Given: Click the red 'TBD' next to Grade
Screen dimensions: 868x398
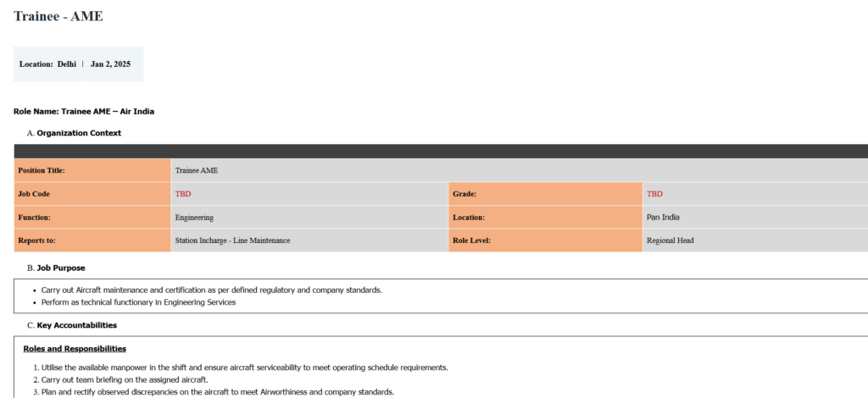Looking at the screenshot, I should pos(655,194).
